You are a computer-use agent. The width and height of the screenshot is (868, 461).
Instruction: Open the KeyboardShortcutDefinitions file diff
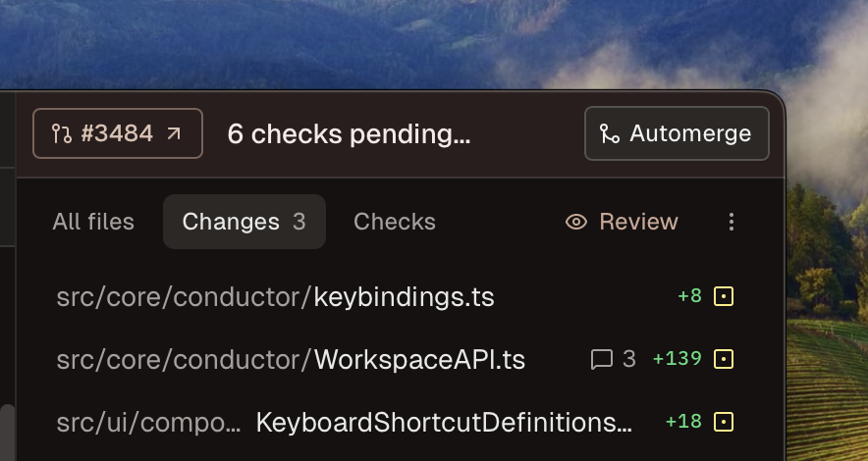coord(442,423)
